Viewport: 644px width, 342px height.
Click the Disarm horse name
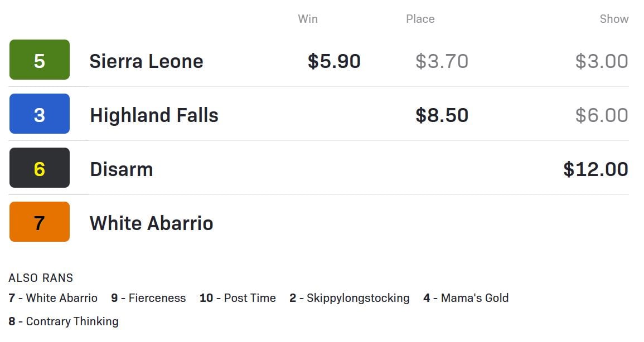point(121,169)
